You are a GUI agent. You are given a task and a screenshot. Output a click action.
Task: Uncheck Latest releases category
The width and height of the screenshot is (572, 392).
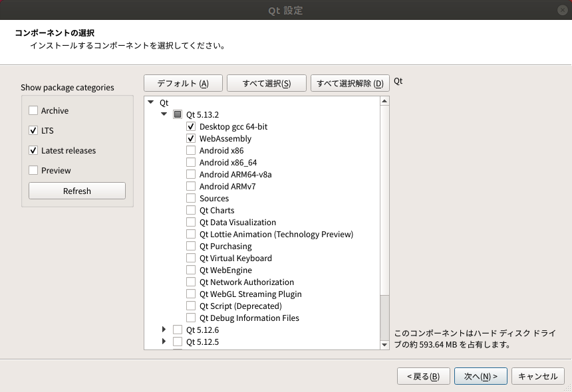(33, 150)
